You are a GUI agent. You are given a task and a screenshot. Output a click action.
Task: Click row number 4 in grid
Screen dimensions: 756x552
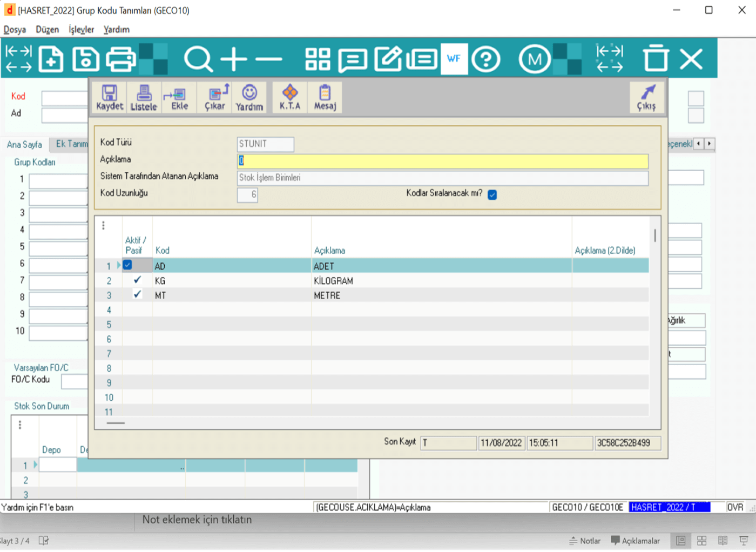coord(109,310)
